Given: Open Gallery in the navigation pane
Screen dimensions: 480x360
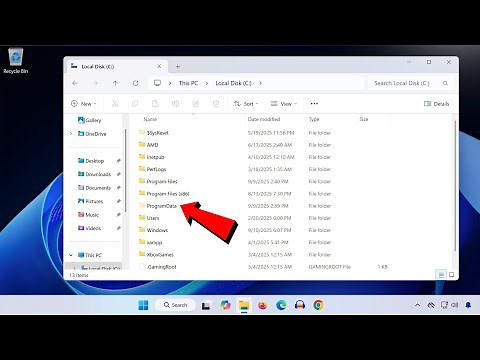Looking at the screenshot, I should [x=89, y=120].
